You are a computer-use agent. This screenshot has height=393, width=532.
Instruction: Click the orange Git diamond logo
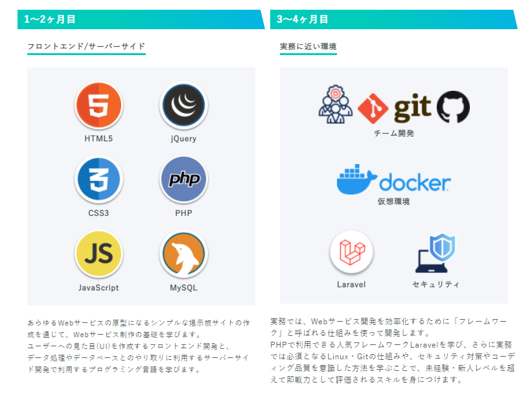373,108
